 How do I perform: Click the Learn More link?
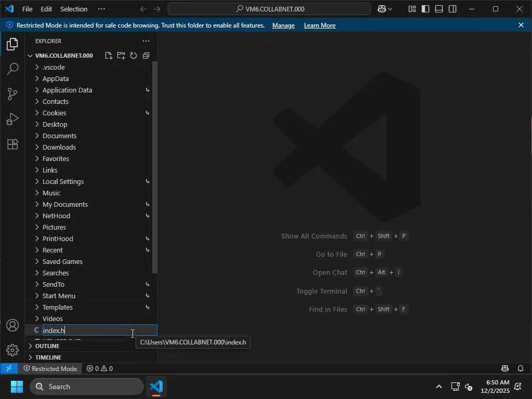[x=320, y=25]
